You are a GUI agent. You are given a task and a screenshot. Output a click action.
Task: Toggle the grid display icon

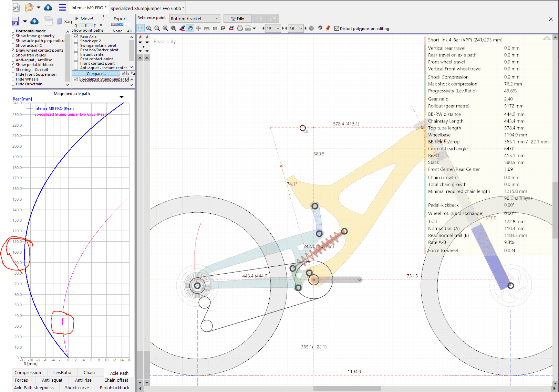tap(141, 28)
